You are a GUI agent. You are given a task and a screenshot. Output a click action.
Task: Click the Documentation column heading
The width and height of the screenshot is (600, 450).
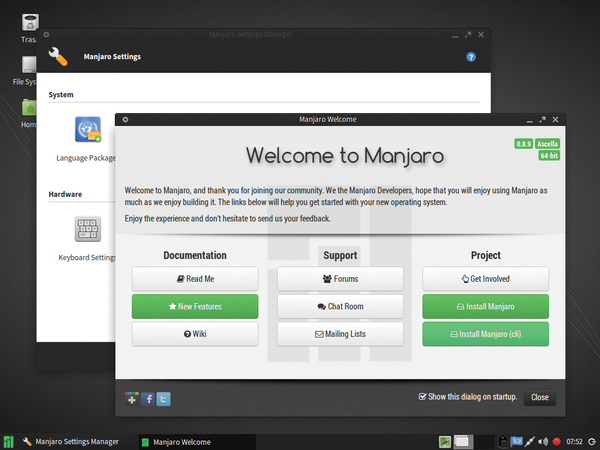195,255
